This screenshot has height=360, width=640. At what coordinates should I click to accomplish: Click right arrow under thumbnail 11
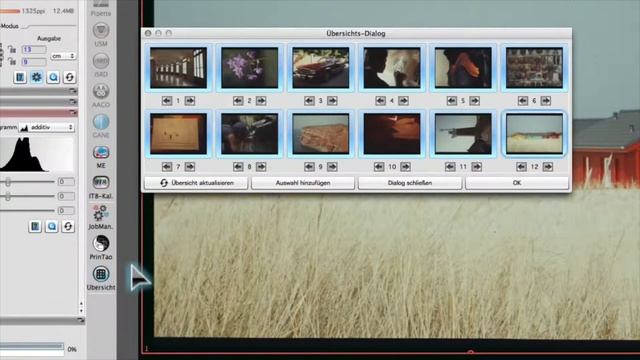click(x=476, y=167)
